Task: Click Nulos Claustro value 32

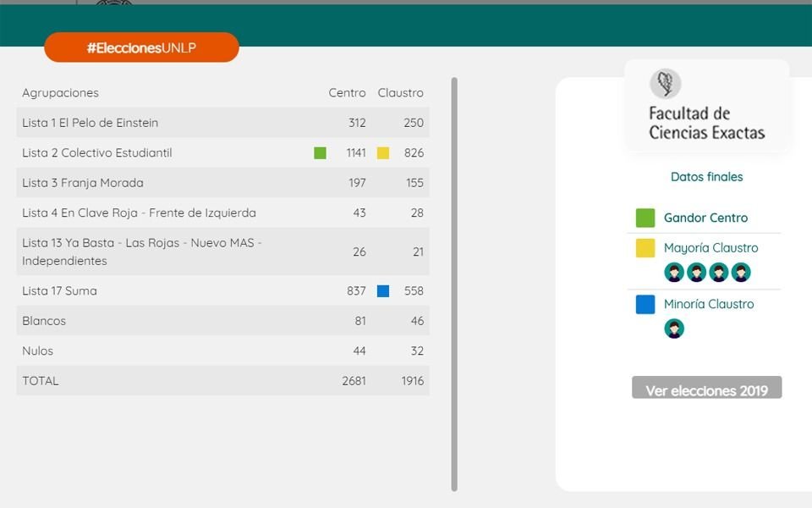Action: pos(417,351)
